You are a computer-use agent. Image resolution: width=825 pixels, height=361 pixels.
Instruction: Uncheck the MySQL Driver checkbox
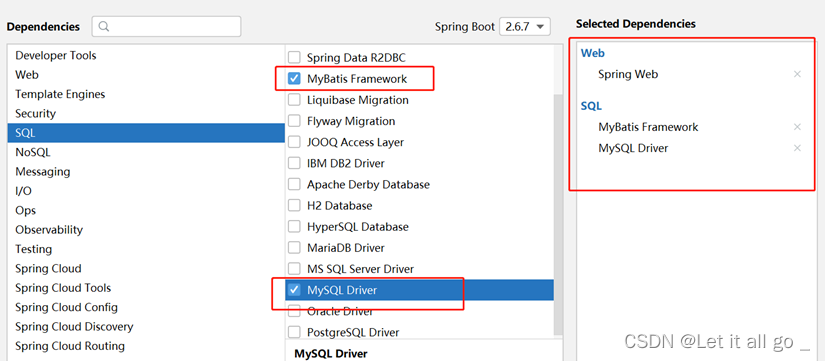(x=295, y=290)
